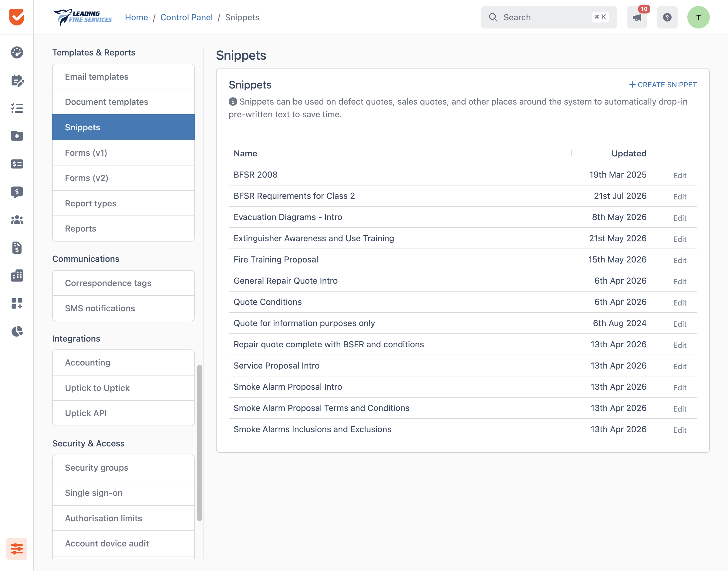Open Forms (v1) menu item
Screen dimensions: 728x571
coord(123,153)
